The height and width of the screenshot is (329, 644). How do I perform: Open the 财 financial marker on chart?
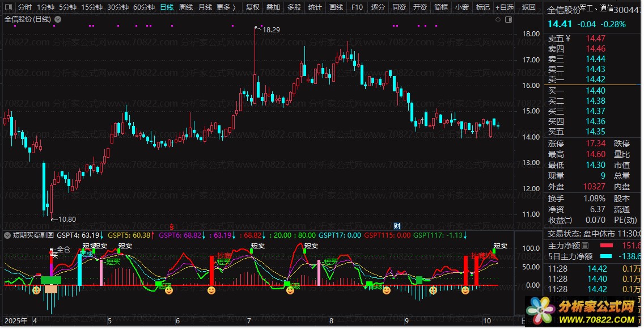397,226
